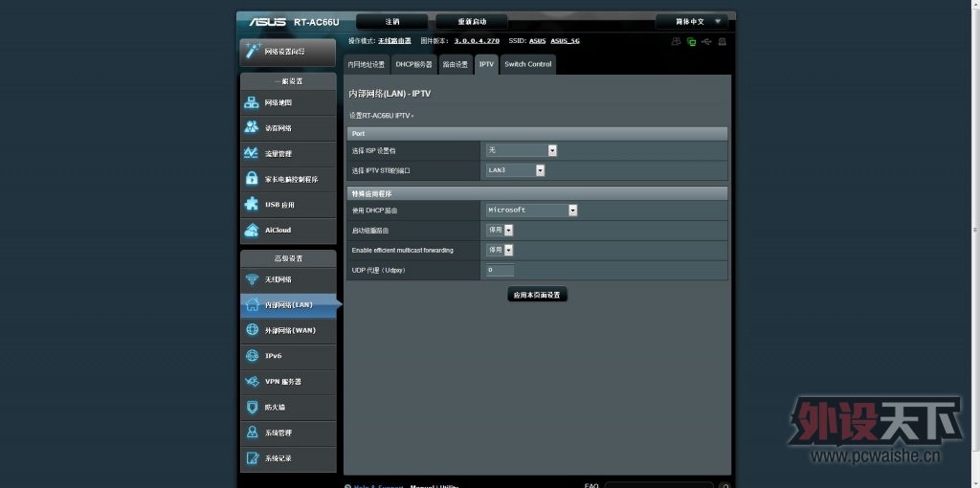Click the Enable efficient multicast forwarding label
This screenshot has width=980, height=488.
[x=403, y=251]
